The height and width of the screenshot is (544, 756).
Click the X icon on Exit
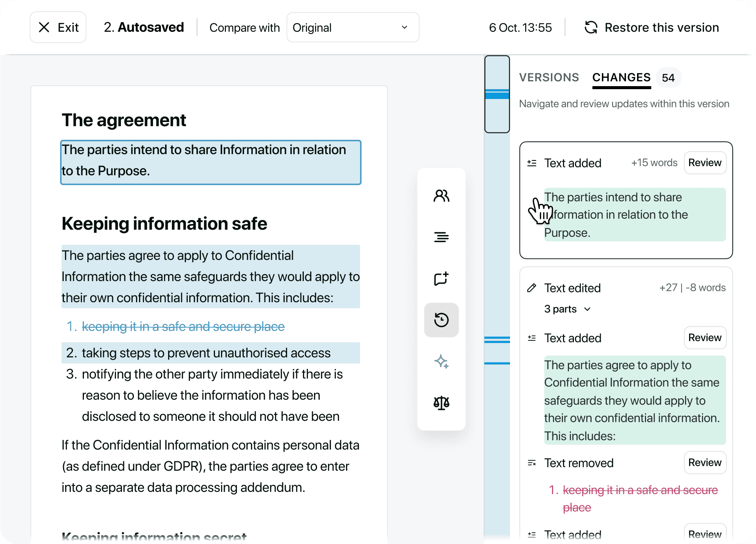click(x=44, y=27)
